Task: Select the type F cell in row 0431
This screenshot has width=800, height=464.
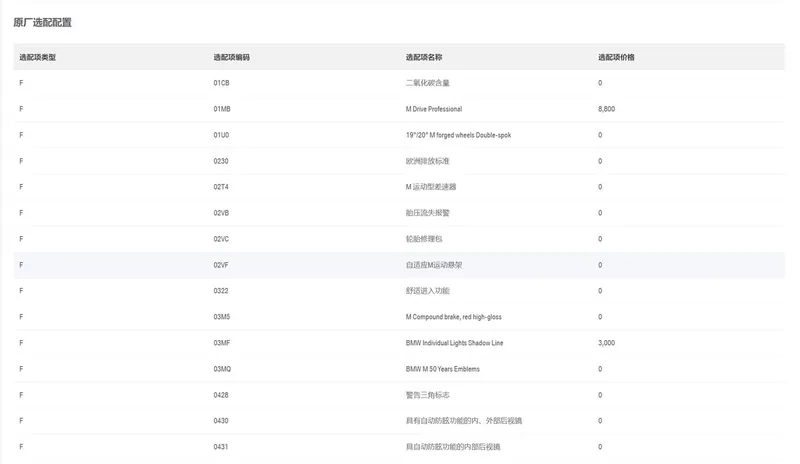Action: tap(21, 447)
